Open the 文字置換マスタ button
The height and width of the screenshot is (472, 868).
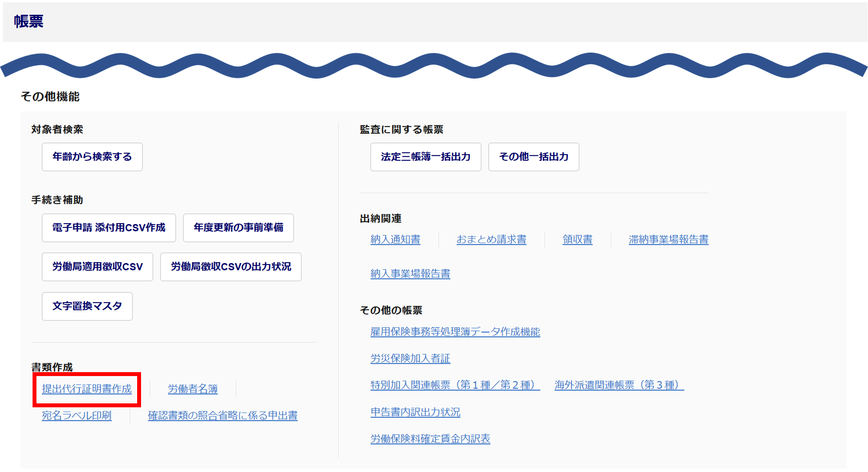[x=87, y=306]
